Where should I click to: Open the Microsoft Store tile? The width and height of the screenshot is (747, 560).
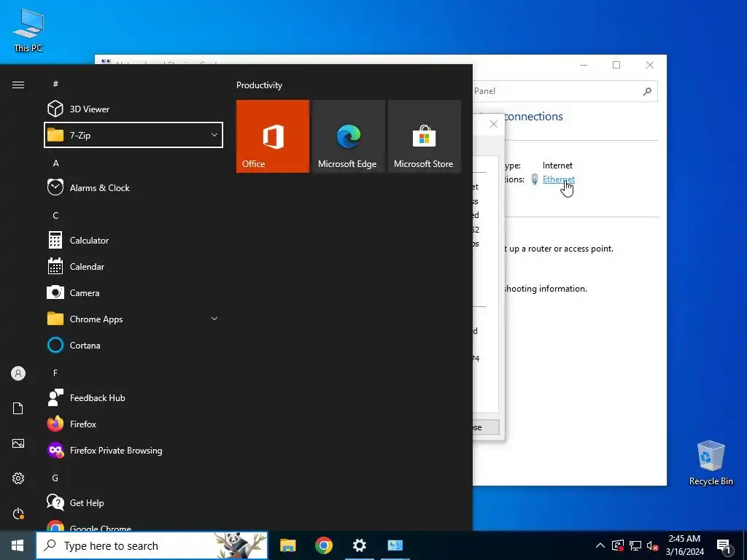[425, 136]
